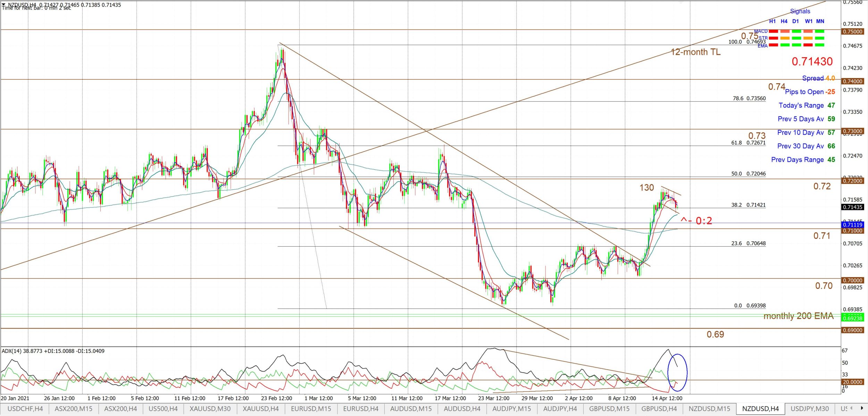868x416 pixels.
Task: Click the 130 annotation above the flag
Action: pos(646,188)
